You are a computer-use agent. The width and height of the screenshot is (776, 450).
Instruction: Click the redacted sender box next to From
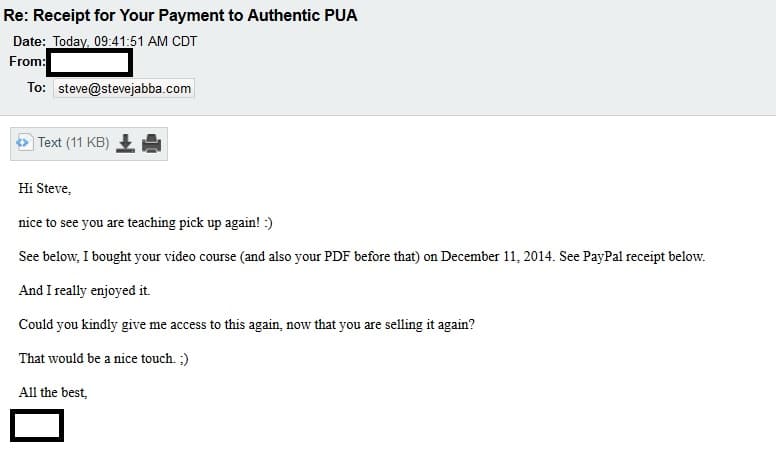click(x=90, y=62)
